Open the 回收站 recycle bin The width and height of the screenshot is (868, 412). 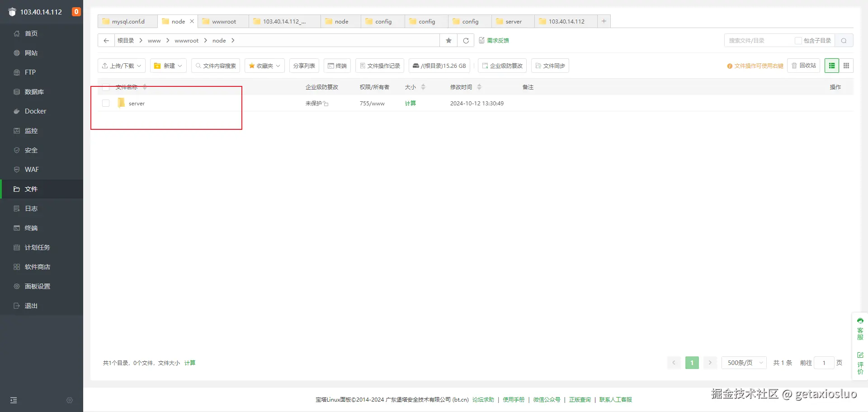click(x=804, y=66)
